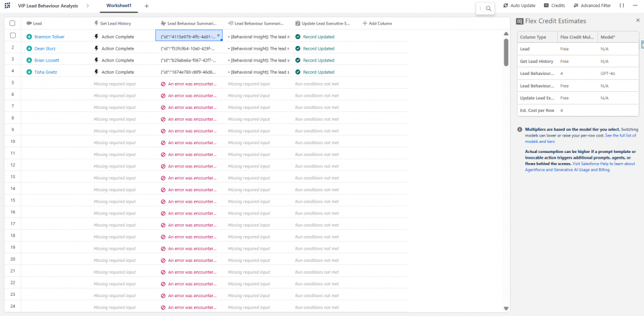The image size is (644, 316).
Task: Click Run conditions not met in row 6
Action: 317,96
